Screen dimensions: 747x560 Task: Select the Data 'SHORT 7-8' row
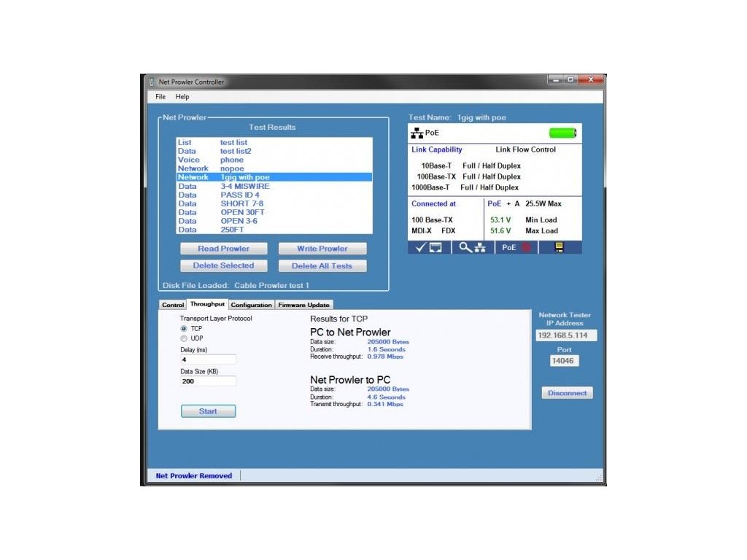click(274, 203)
